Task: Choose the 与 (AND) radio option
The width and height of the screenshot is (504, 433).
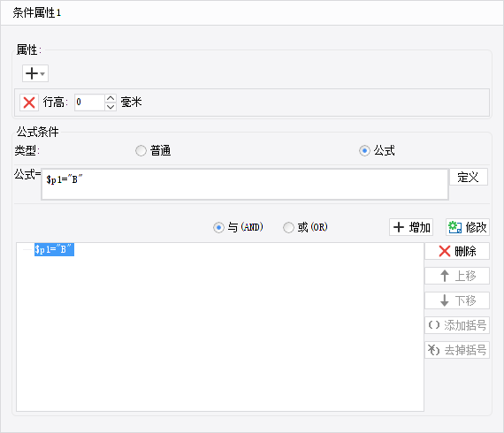Action: pos(218,228)
